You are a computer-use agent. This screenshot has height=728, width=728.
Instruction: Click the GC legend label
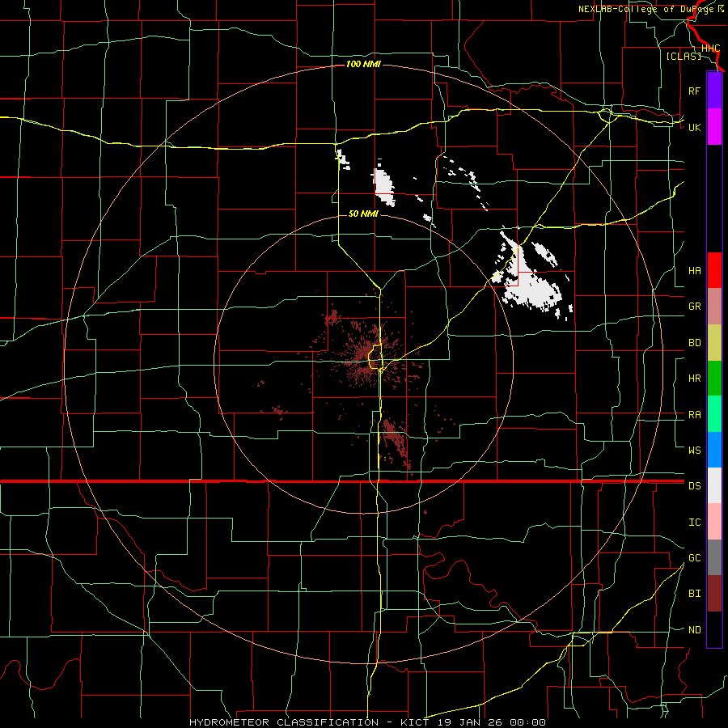tap(694, 557)
